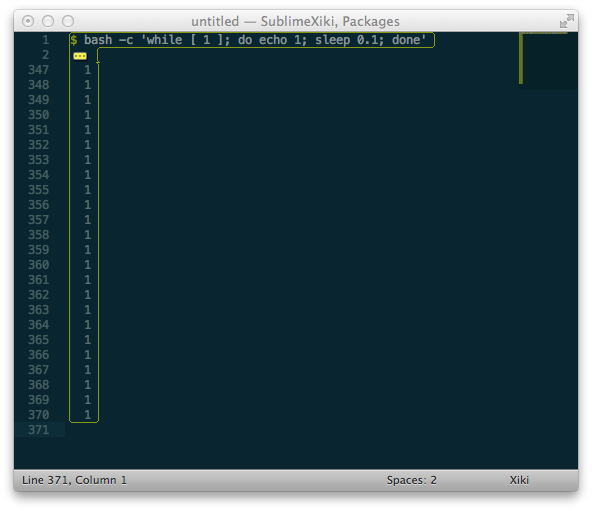Place cursor in the bash -c command line
Viewport: 592px width, 511px height.
(x=252, y=40)
